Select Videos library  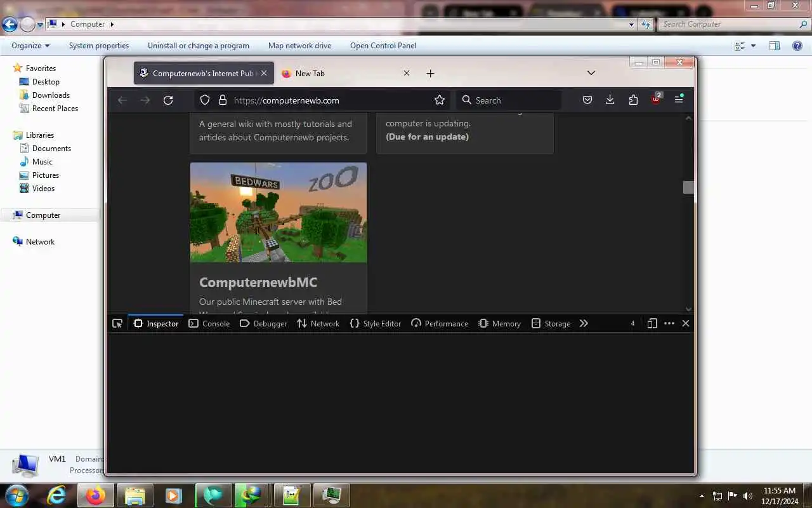click(43, 189)
